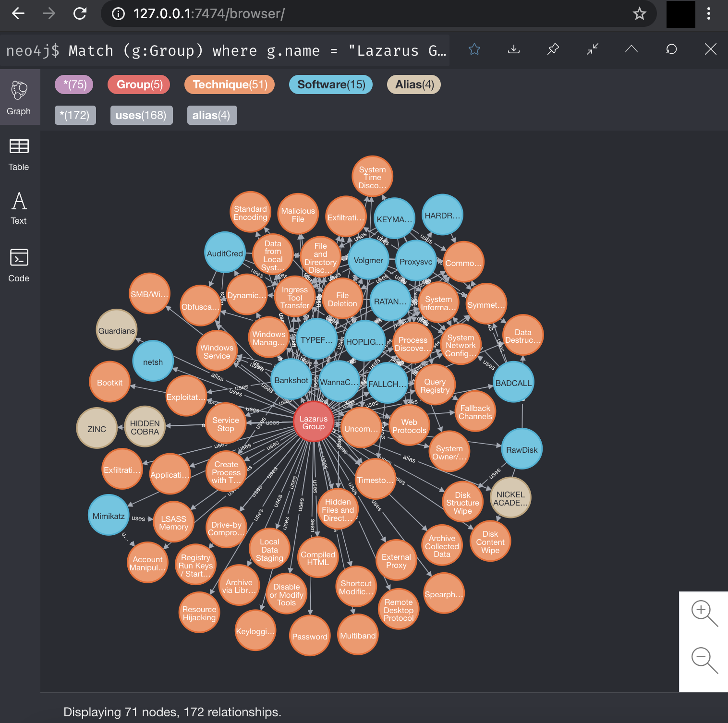The image size is (728, 723).
Task: Click the export download icon
Action: coord(514,49)
